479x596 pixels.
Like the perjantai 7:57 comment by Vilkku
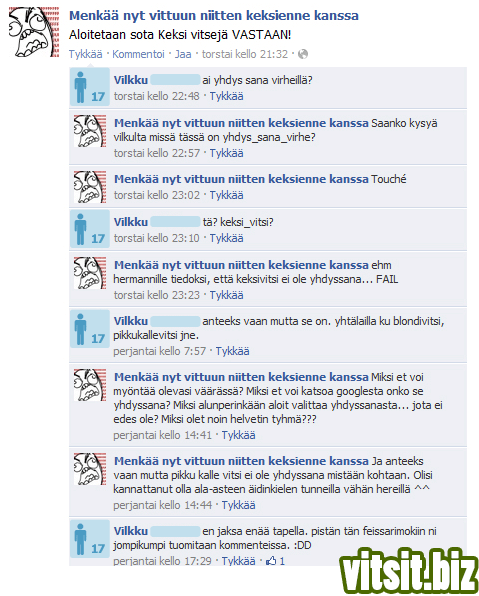click(232, 351)
